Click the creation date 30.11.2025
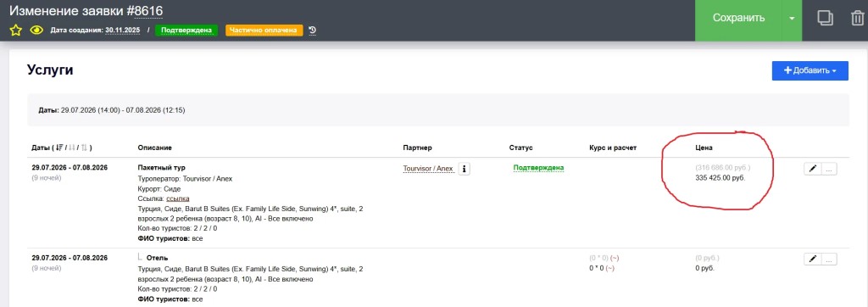The width and height of the screenshot is (868, 307). tap(123, 31)
